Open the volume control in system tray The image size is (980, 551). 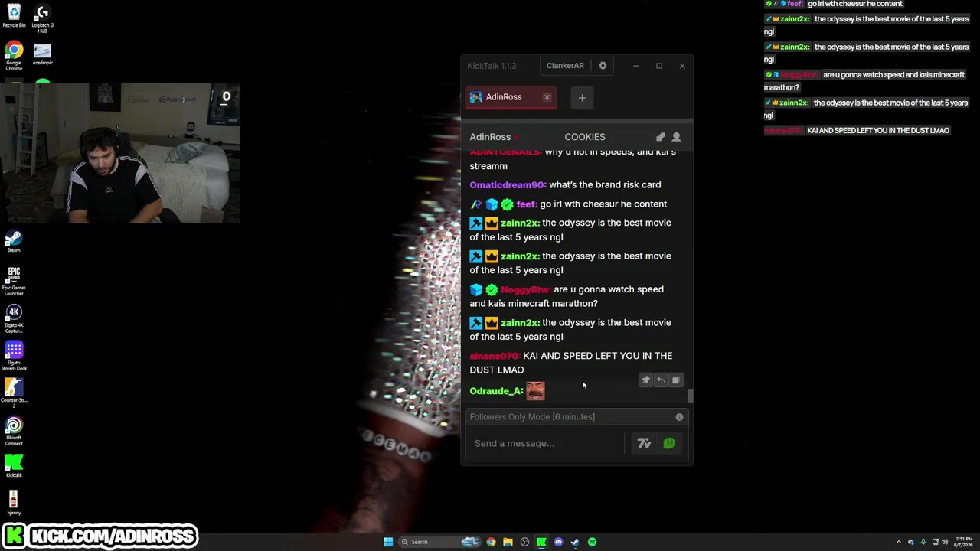pos(945,542)
